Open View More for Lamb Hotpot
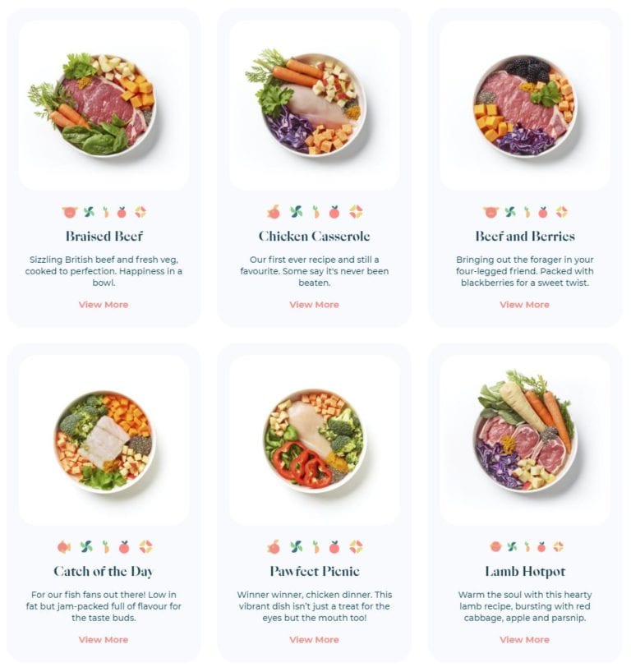The image size is (631, 672). [x=525, y=639]
